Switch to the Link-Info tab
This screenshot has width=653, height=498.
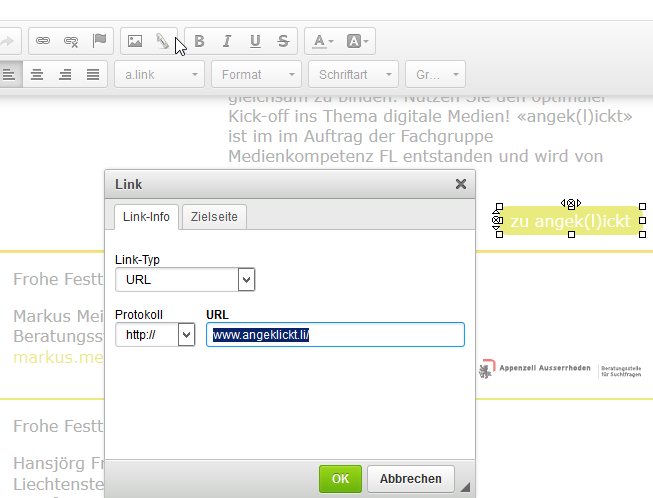146,217
